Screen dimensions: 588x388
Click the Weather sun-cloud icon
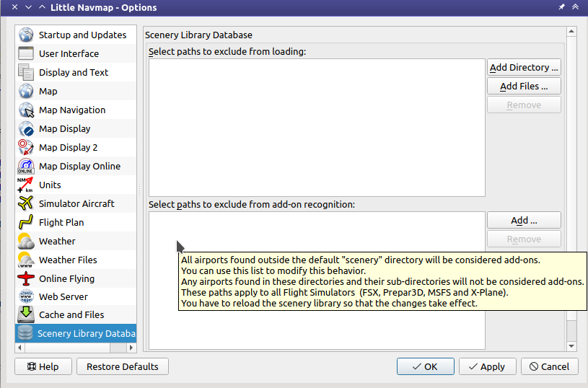[25, 241]
